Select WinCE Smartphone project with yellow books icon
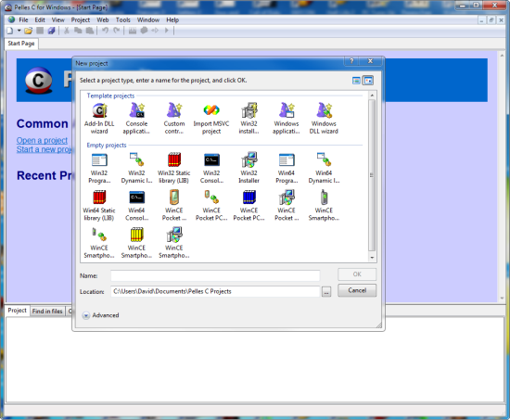The height and width of the screenshot is (420, 510). pyautogui.click(x=136, y=243)
